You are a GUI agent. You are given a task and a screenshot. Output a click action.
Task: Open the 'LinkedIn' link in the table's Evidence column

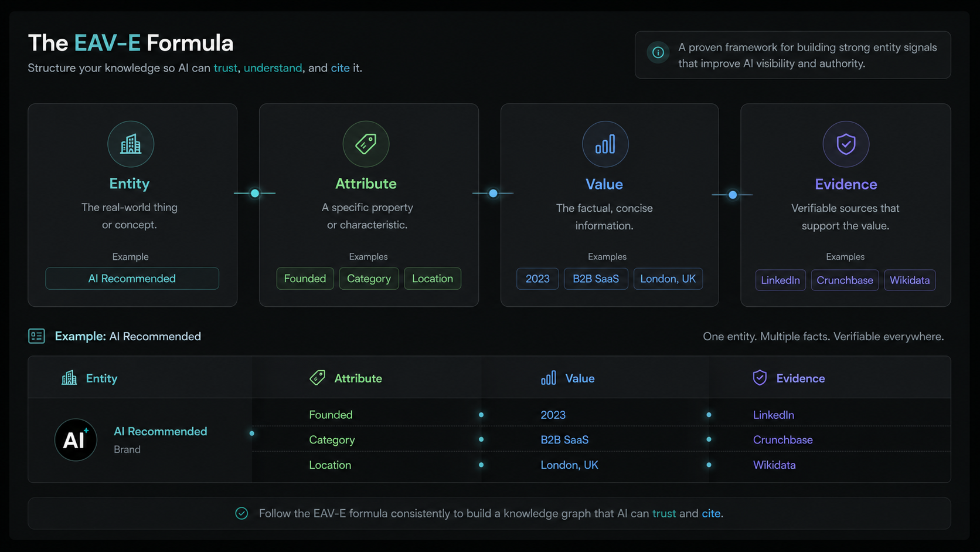[x=774, y=415]
